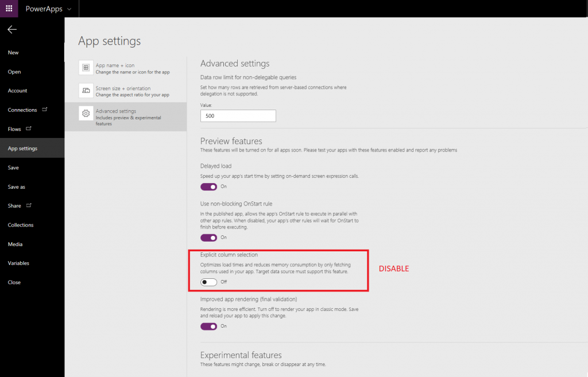Click the back arrow to leave App settings
Viewport: 588px width, 377px height.
pyautogui.click(x=11, y=30)
